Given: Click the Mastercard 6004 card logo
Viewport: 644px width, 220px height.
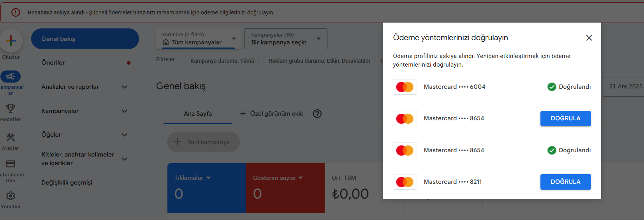Looking at the screenshot, I should click(x=405, y=87).
